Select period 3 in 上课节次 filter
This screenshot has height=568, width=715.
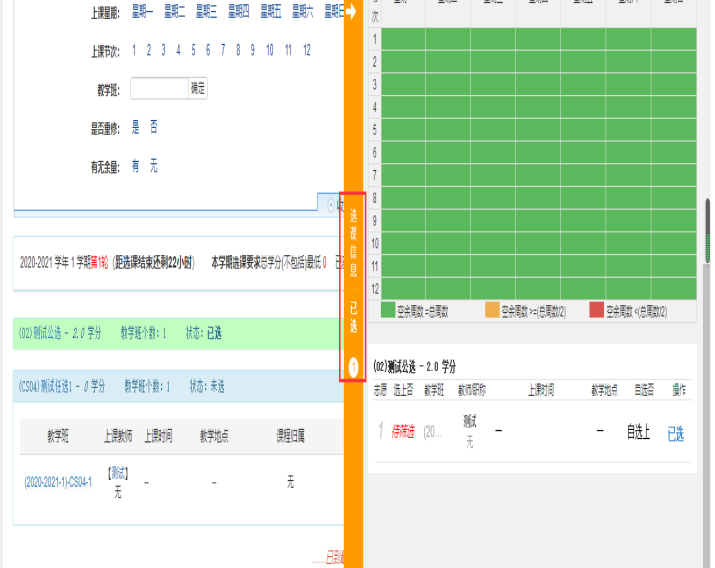tap(163, 50)
